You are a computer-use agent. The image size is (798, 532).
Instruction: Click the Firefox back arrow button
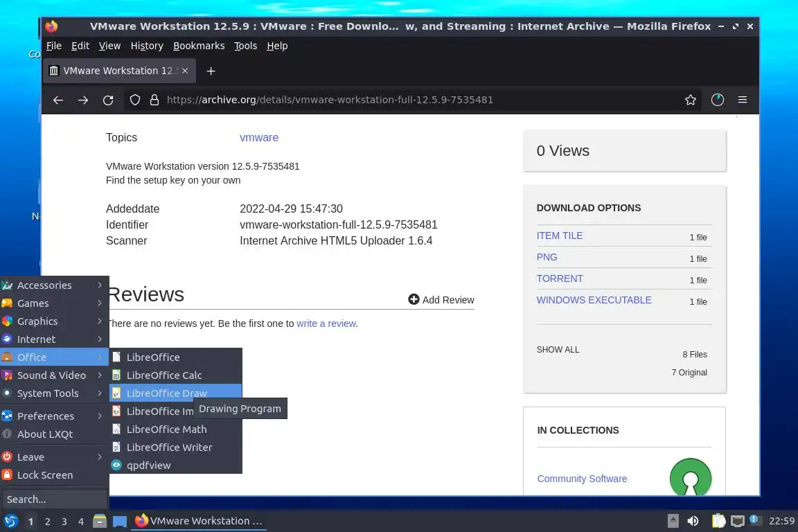click(58, 100)
